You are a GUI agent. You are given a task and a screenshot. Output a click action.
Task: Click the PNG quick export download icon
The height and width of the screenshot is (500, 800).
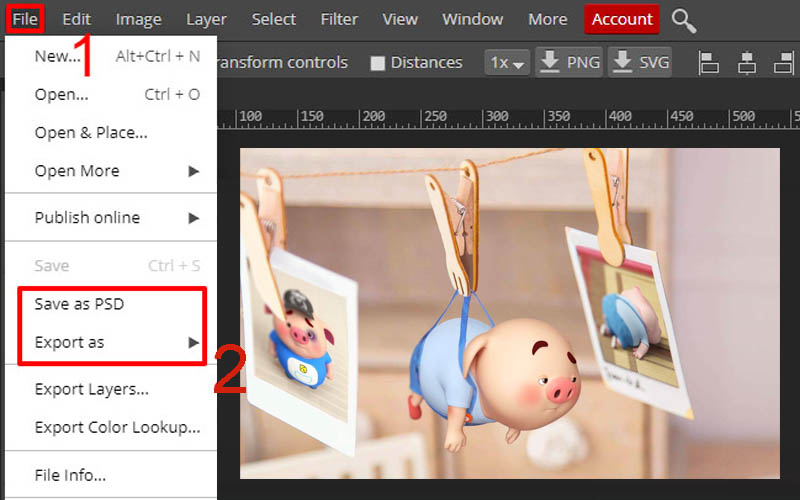tap(550, 62)
